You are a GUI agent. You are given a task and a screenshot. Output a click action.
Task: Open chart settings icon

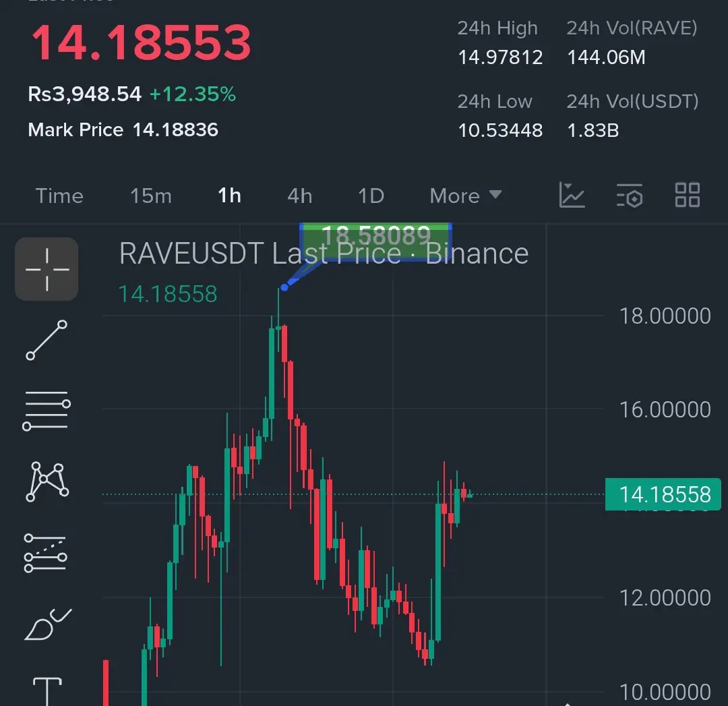click(x=630, y=195)
